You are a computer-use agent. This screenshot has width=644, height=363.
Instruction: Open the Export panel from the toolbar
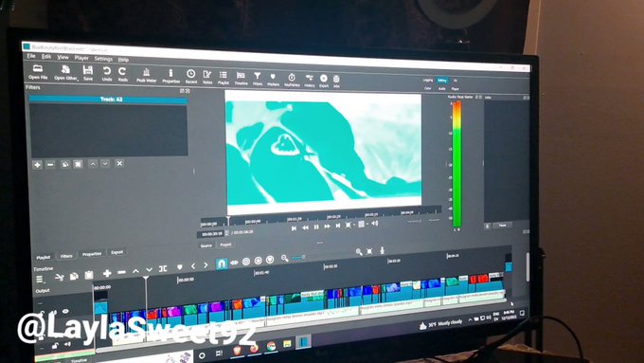324,81
